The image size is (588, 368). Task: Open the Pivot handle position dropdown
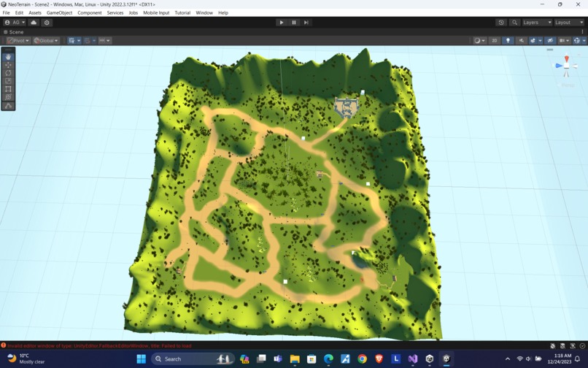click(18, 41)
